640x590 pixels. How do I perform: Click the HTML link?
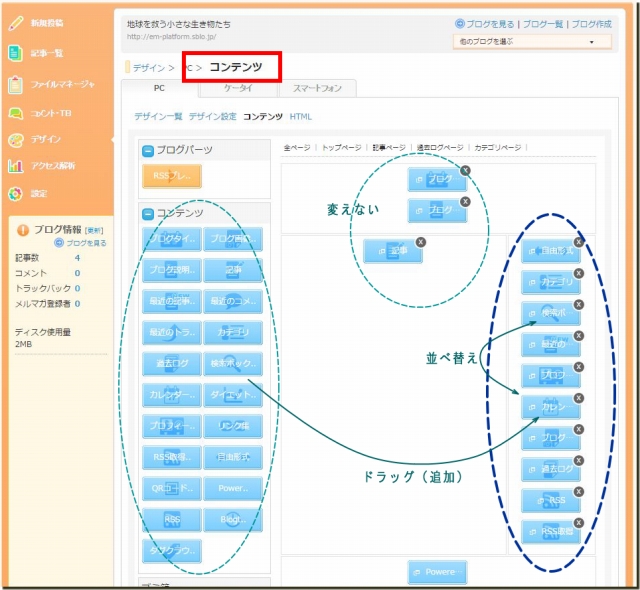[300, 117]
